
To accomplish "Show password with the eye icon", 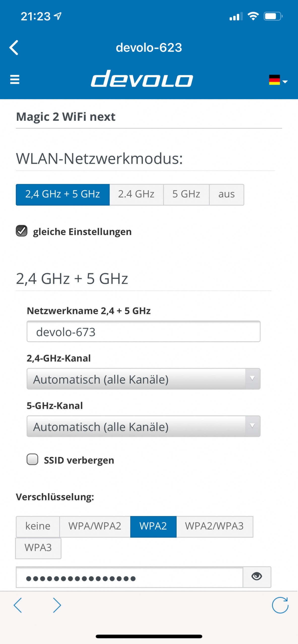I will point(257,577).
